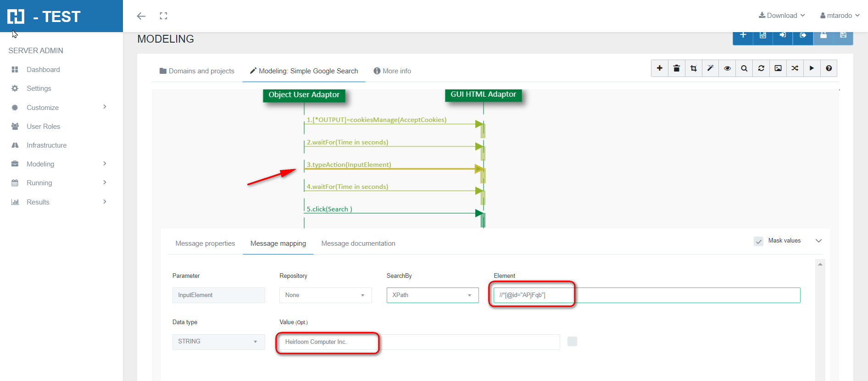Click the shuffle arrows icon
Viewport: 868px width, 381px height.
(x=795, y=68)
